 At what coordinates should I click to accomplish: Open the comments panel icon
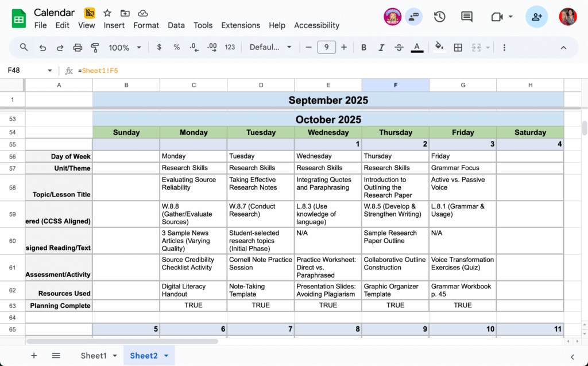point(467,17)
